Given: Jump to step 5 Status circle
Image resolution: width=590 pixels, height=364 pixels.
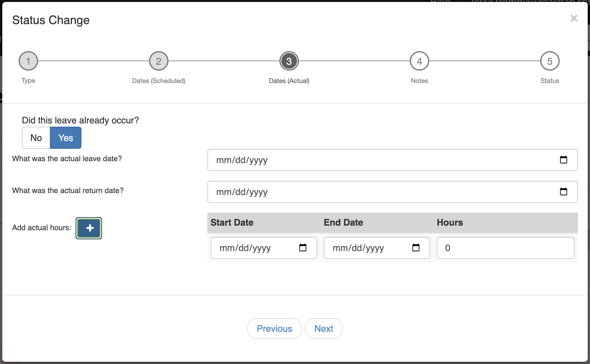Looking at the screenshot, I should pyautogui.click(x=550, y=61).
